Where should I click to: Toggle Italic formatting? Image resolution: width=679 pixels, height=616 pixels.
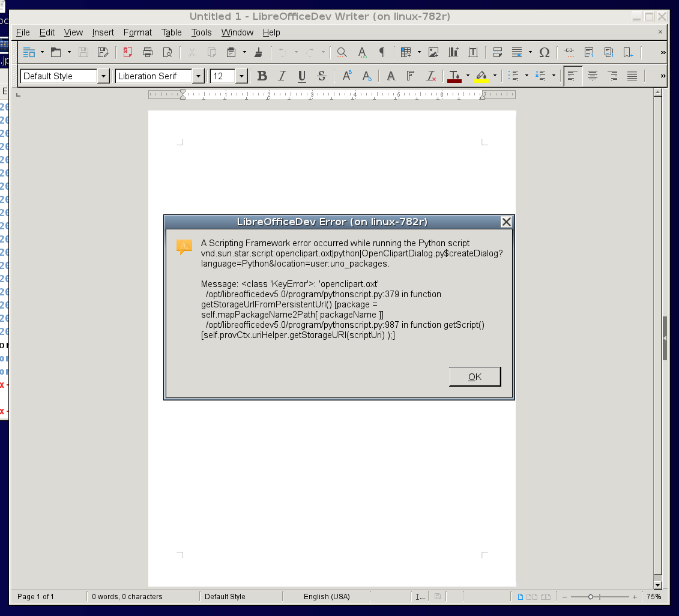coord(282,76)
